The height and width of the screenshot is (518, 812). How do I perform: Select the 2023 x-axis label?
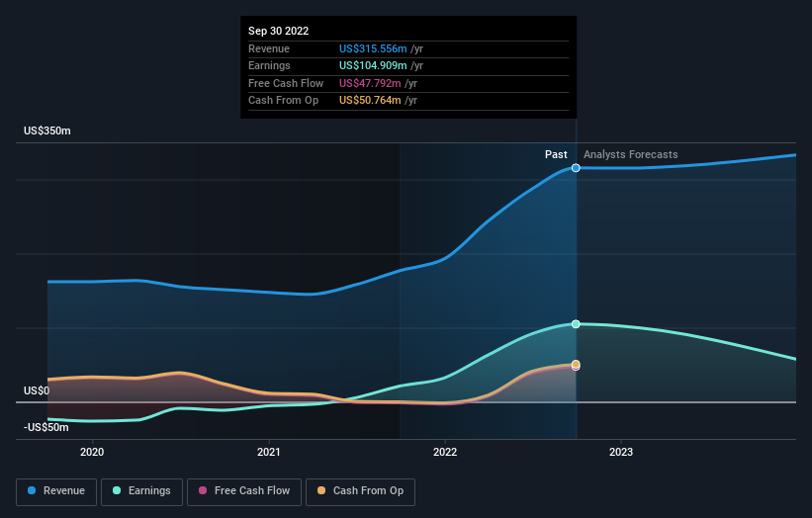click(x=621, y=453)
